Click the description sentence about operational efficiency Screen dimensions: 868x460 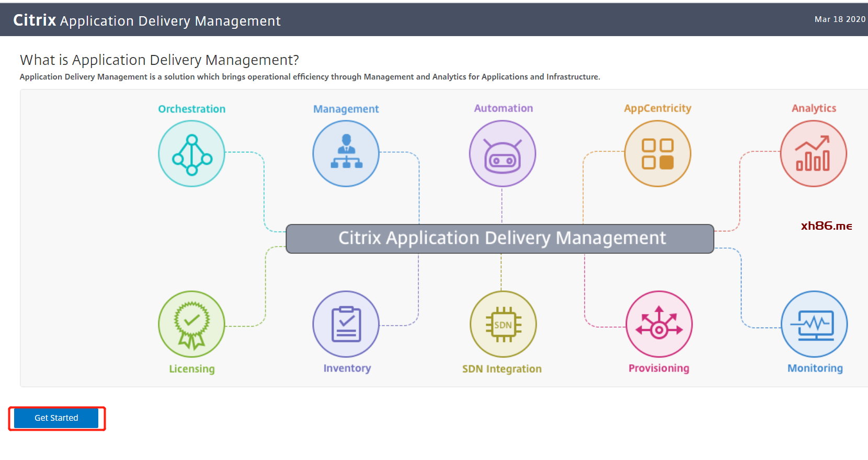(x=310, y=77)
